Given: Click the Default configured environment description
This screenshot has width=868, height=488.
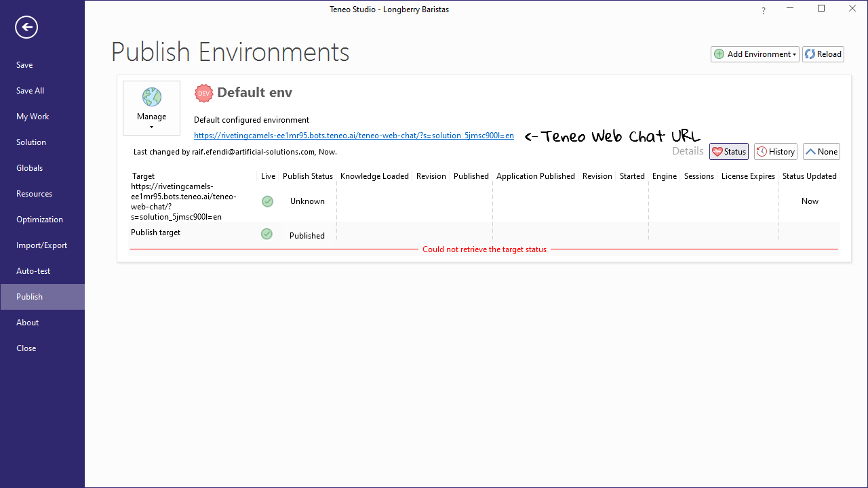Looking at the screenshot, I should tap(252, 120).
